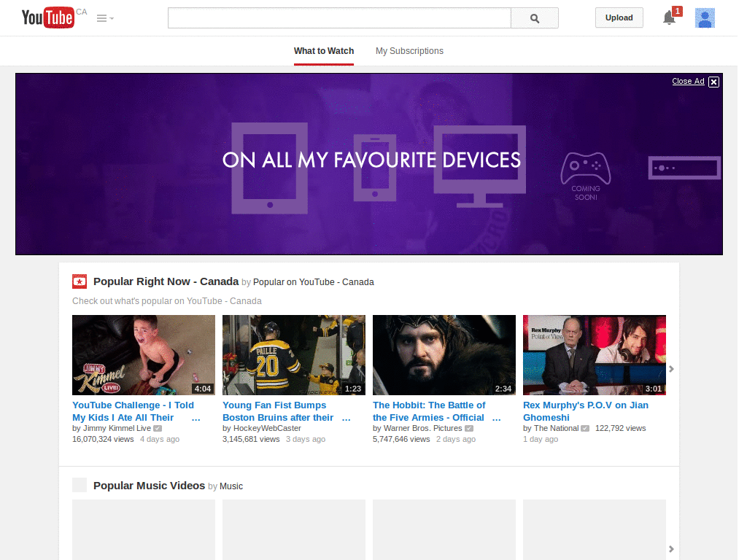The width and height of the screenshot is (747, 560).
Task: Click the magnifier search button
Action: coord(535,18)
